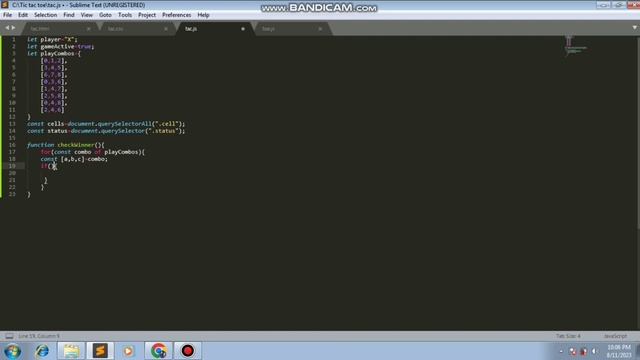Click Sublime Text taskbar icon
This screenshot has width=640, height=360.
pyautogui.click(x=100, y=351)
